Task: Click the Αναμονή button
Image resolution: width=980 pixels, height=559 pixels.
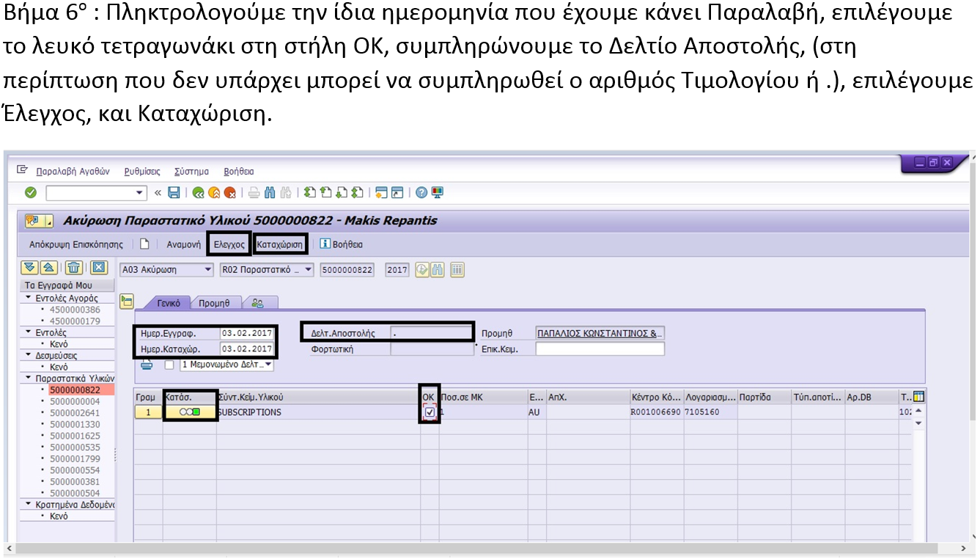Action: click(183, 244)
